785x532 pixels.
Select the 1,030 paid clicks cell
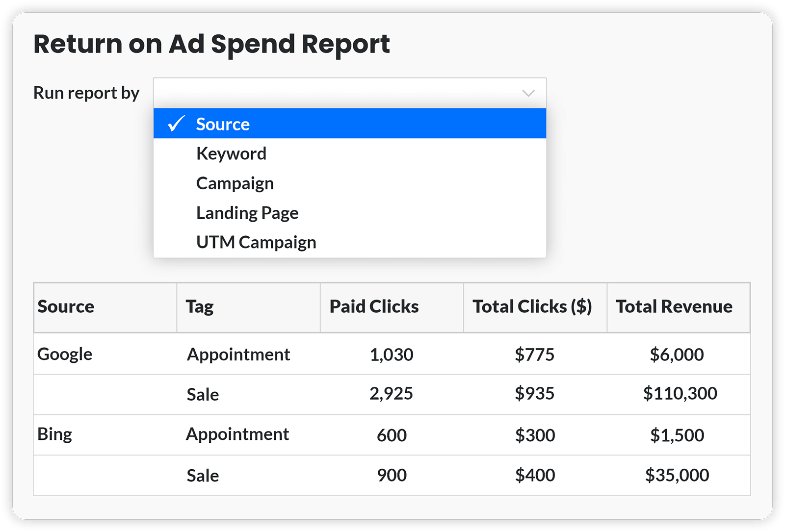[392, 355]
